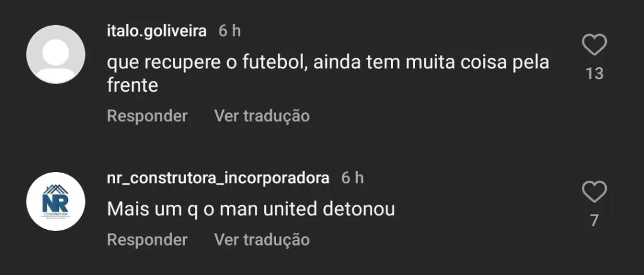The height and width of the screenshot is (275, 644).
Task: Click Ver tradução under the NR comment
Action: coord(262,240)
